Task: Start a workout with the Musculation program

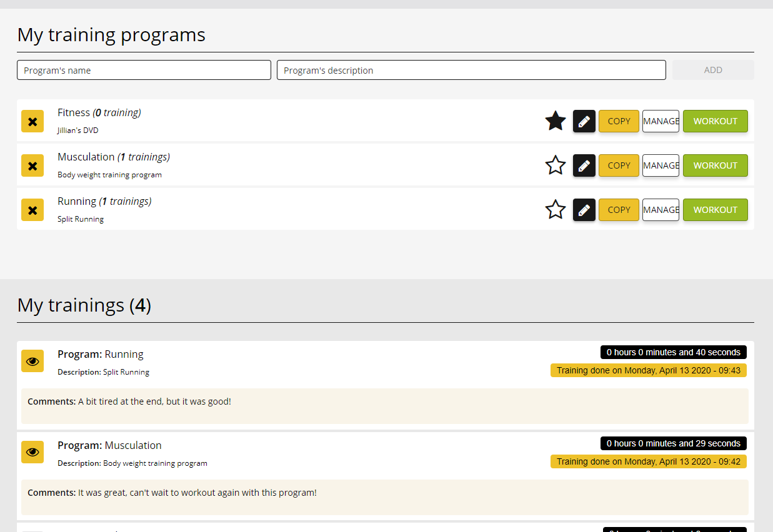Action: point(716,165)
